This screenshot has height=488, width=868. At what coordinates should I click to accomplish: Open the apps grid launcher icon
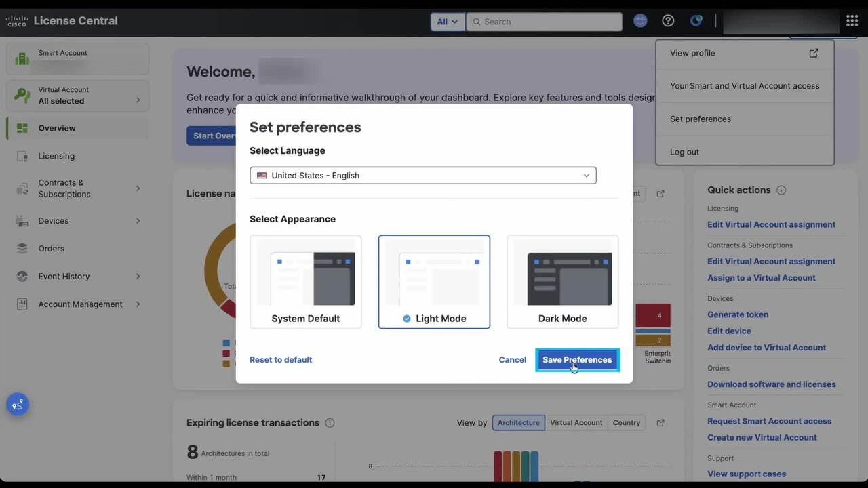(852, 21)
